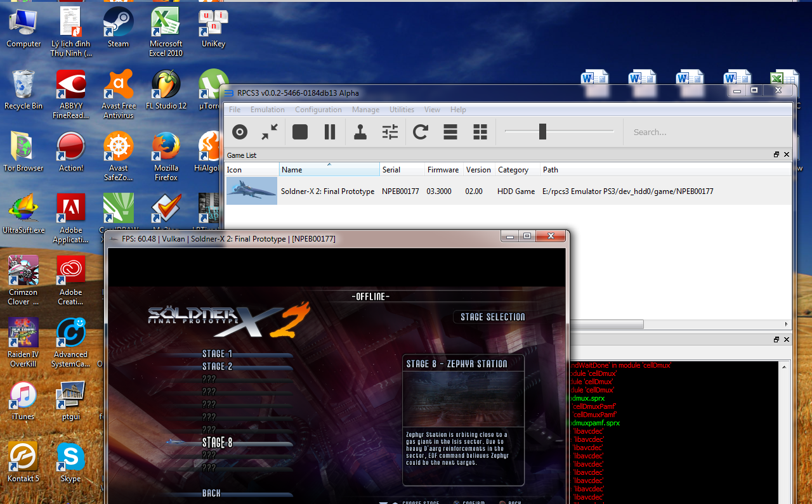Sort the game list by Category column
The height and width of the screenshot is (504, 812).
pos(518,169)
